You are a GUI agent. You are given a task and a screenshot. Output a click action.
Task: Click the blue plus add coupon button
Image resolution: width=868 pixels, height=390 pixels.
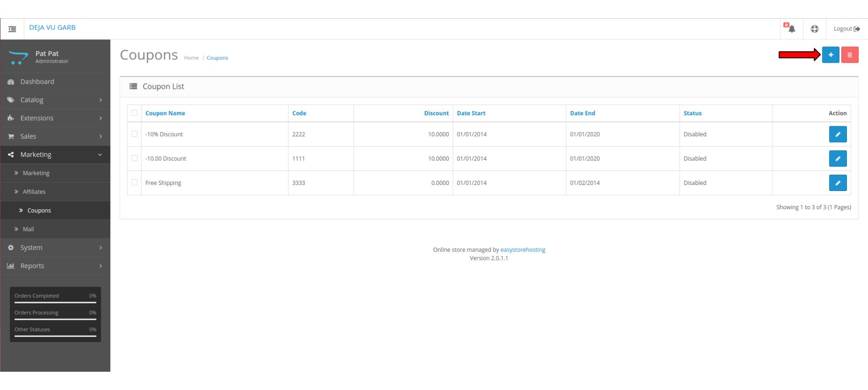[831, 55]
